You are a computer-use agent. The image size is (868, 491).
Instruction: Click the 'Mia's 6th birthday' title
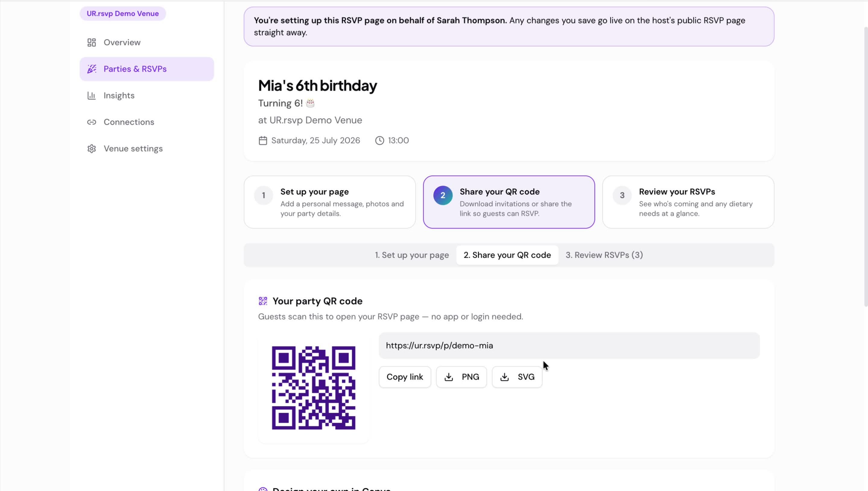click(317, 86)
